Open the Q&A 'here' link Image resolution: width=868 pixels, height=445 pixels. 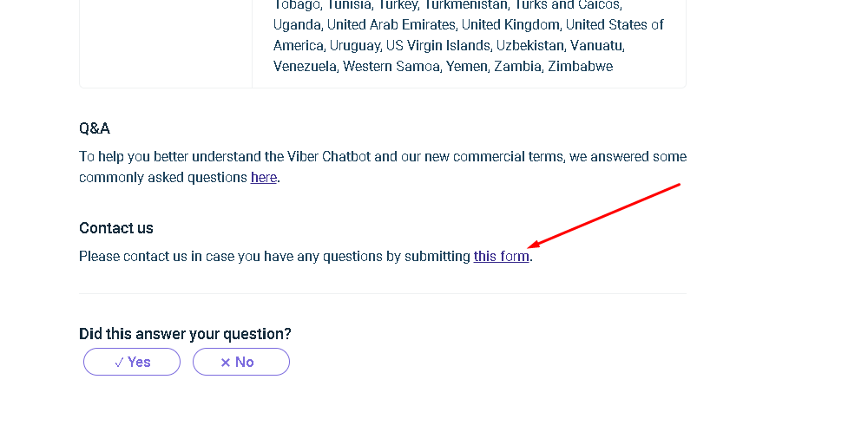pos(263,178)
